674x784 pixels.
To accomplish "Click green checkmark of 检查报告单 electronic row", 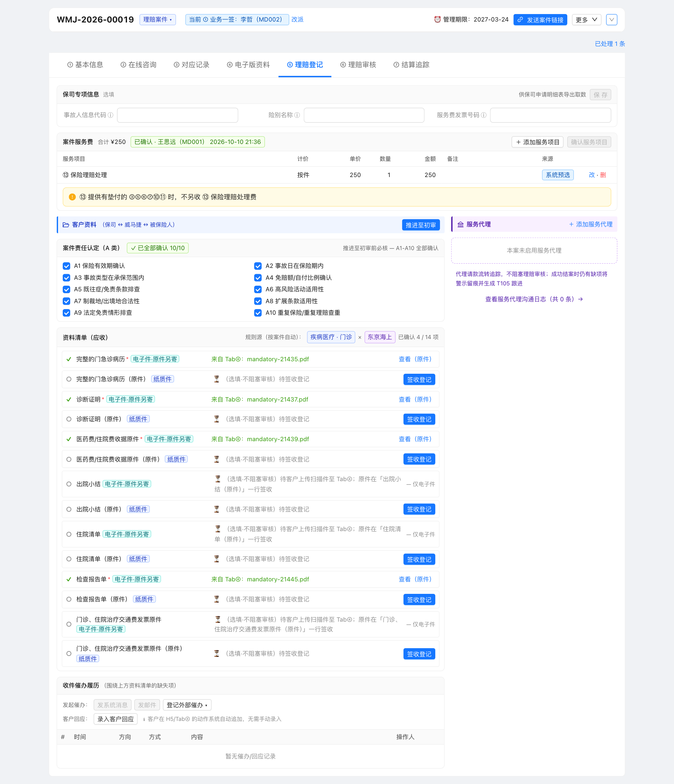I will [69, 579].
